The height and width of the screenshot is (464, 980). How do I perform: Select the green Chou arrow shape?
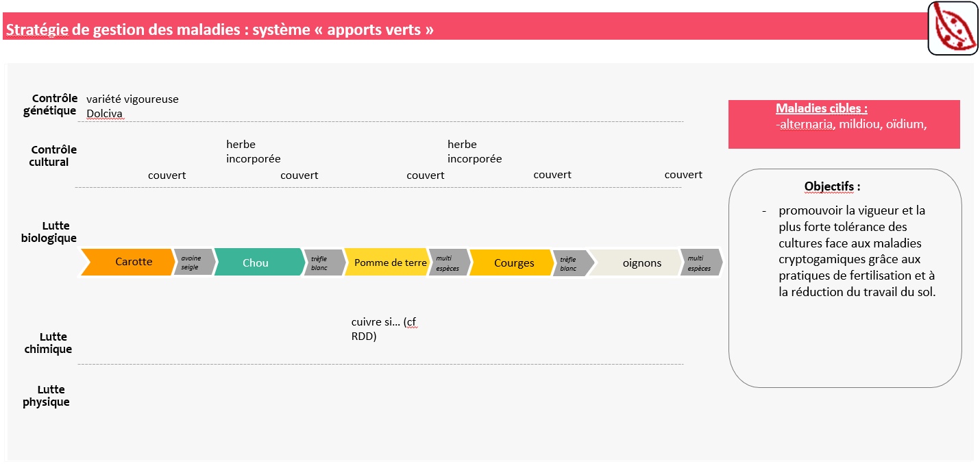click(259, 262)
